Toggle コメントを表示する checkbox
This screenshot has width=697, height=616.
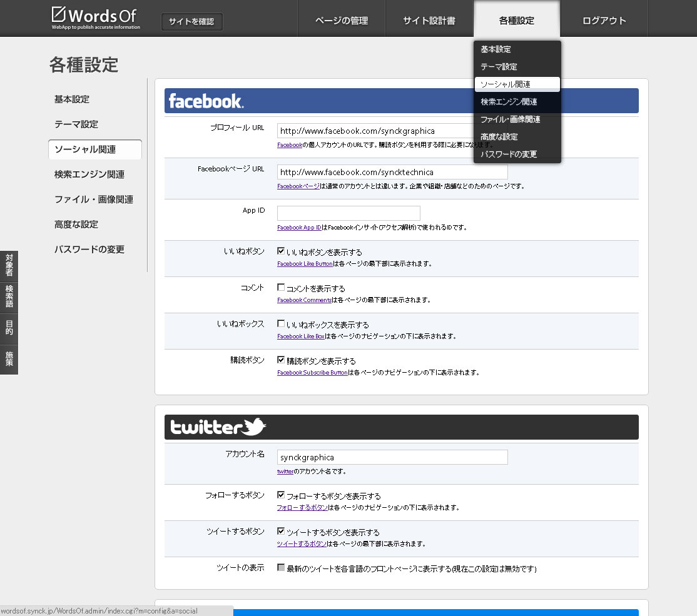(281, 288)
